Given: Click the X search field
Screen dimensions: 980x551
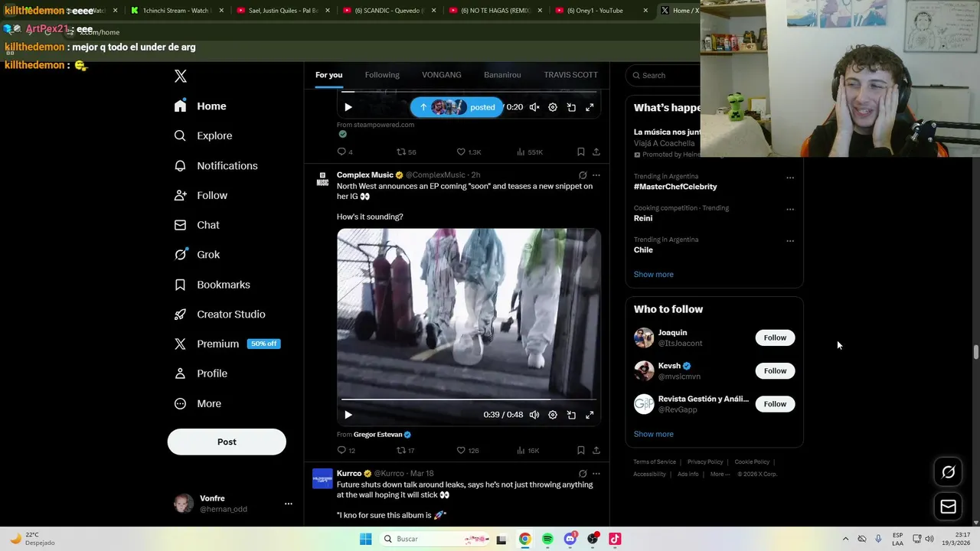Looking at the screenshot, I should 665,75.
